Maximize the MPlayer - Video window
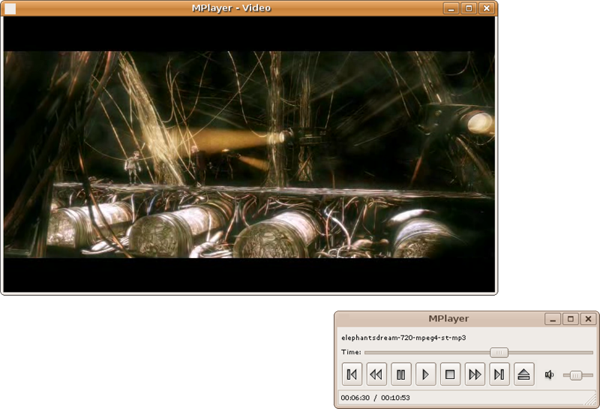 point(469,8)
